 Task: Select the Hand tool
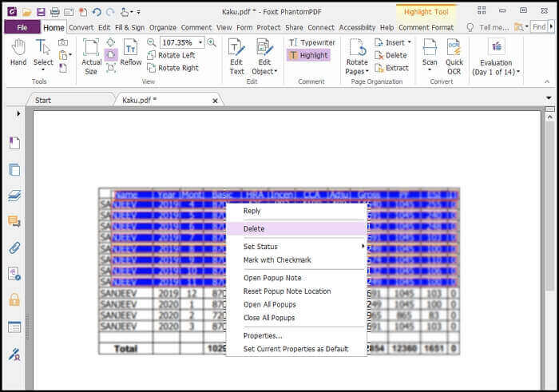point(18,53)
